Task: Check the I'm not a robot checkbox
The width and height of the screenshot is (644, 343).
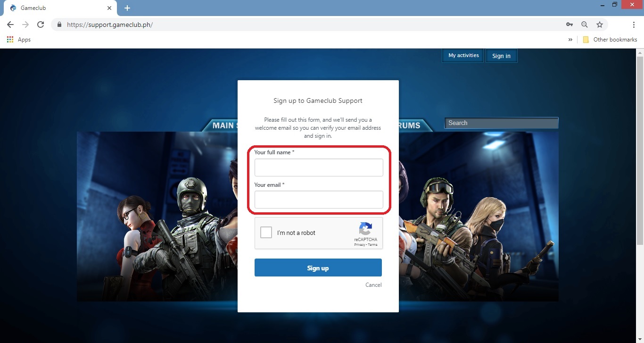Action: (266, 232)
